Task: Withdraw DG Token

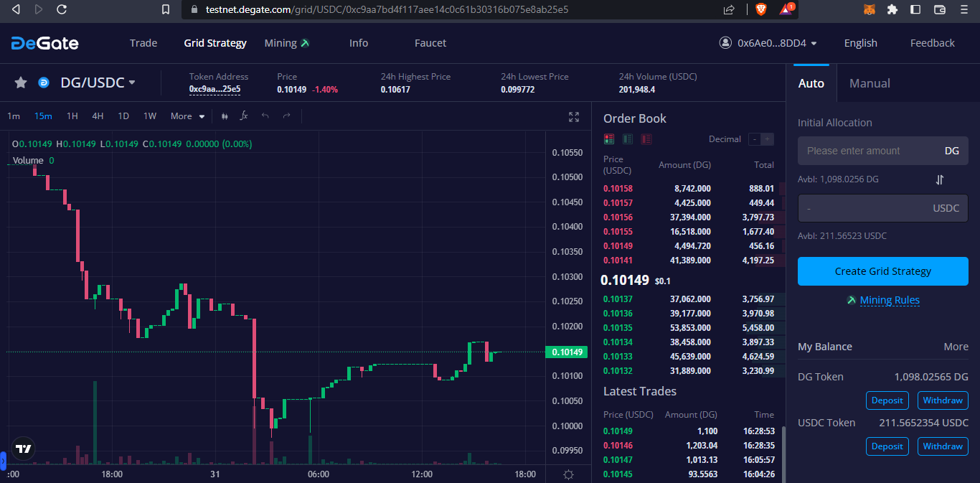Action: pos(943,400)
